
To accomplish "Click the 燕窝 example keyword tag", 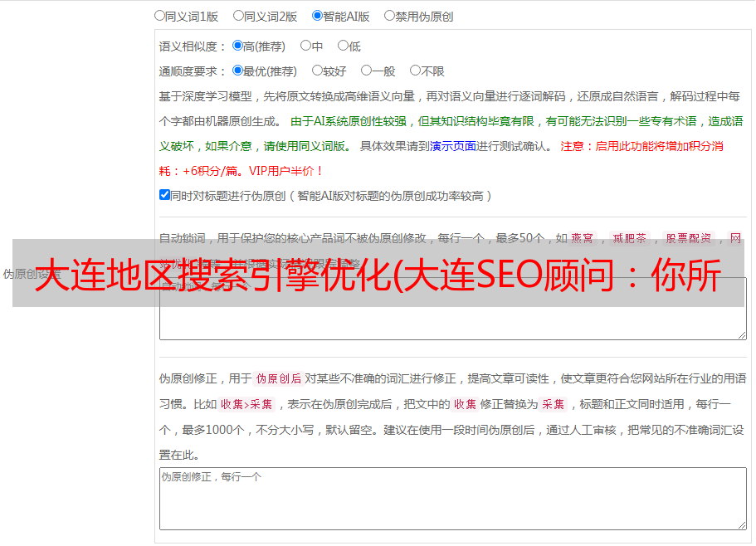I will tap(583, 238).
